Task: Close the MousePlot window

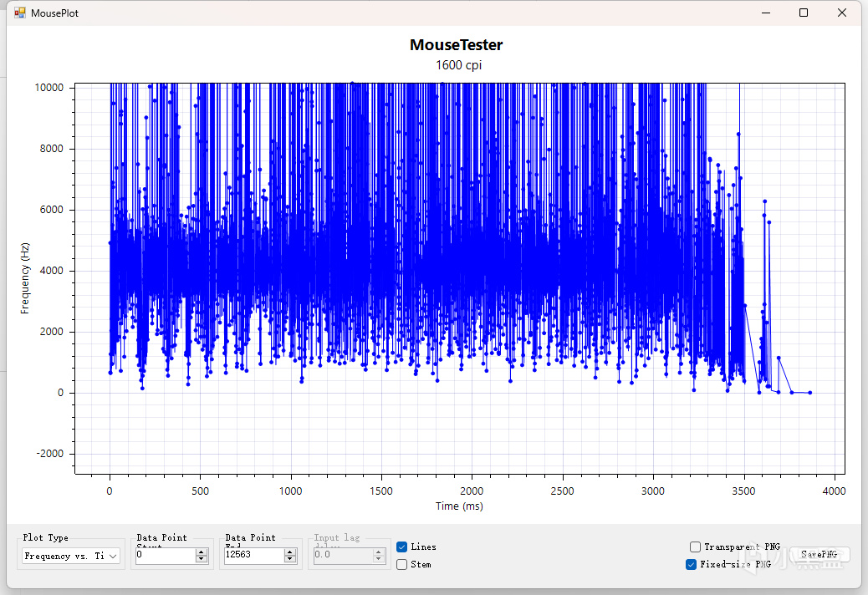Action: point(842,13)
